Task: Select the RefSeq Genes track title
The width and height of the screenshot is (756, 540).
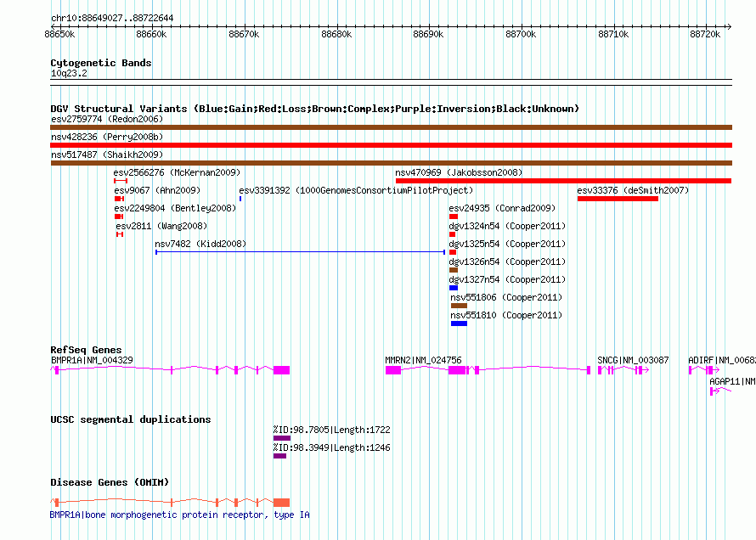Action: pos(86,350)
